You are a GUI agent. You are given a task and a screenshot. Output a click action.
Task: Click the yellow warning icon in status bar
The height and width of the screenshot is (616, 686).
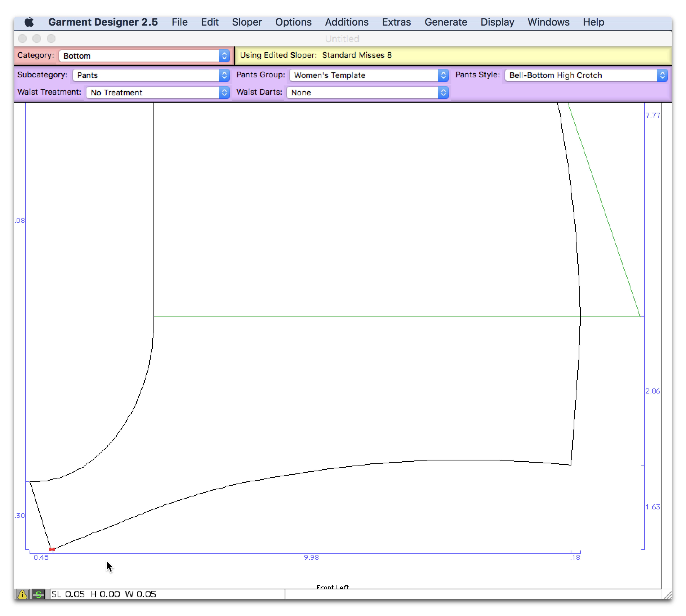click(22, 594)
